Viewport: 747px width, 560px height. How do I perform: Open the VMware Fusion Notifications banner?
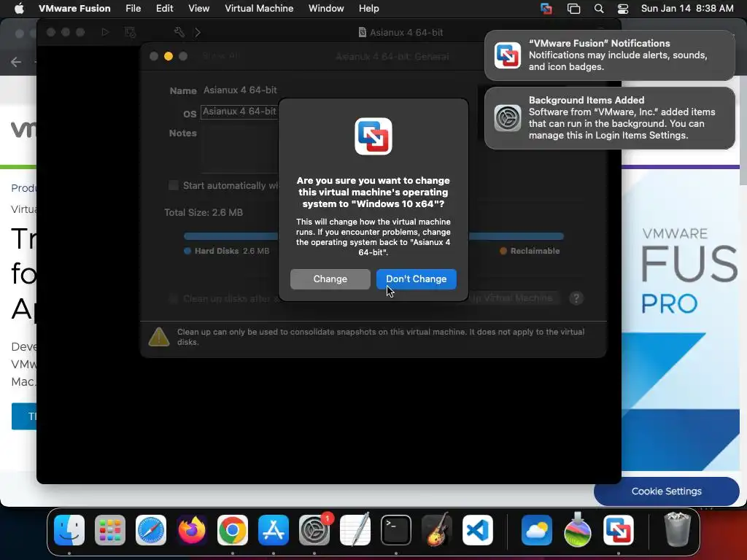[609, 55]
